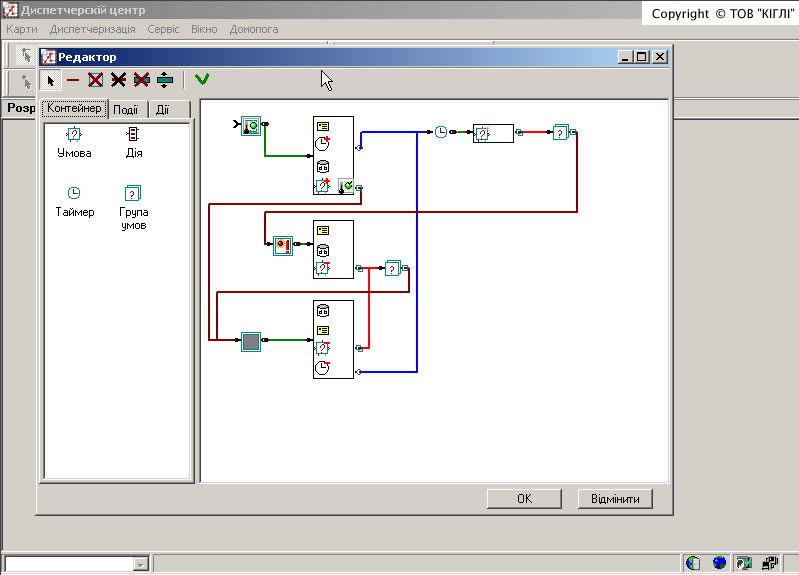This screenshot has width=799, height=575.
Task: Select the arrow pointer tool in editor toolbar
Action: tap(51, 79)
